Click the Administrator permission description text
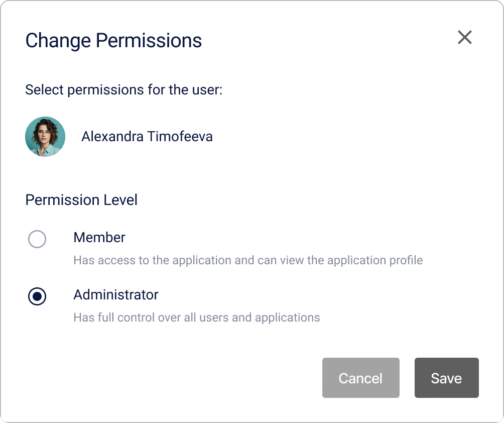This screenshot has width=504, height=423. point(196,318)
